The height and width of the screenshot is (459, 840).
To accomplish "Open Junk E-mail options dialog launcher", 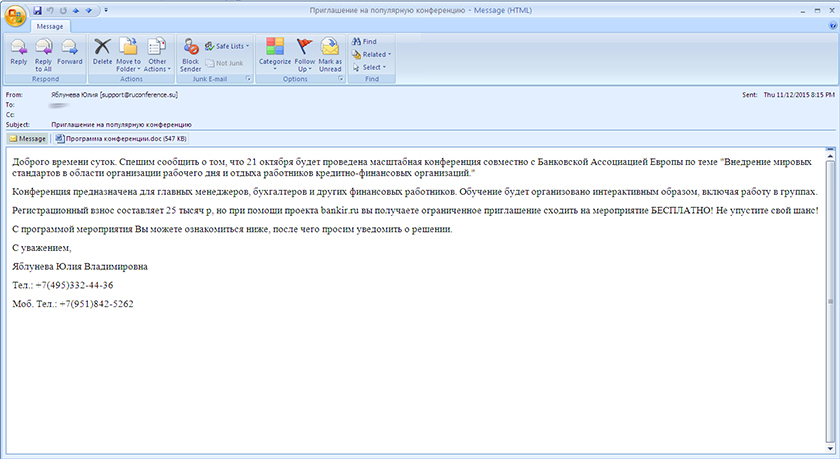I will pos(248,79).
